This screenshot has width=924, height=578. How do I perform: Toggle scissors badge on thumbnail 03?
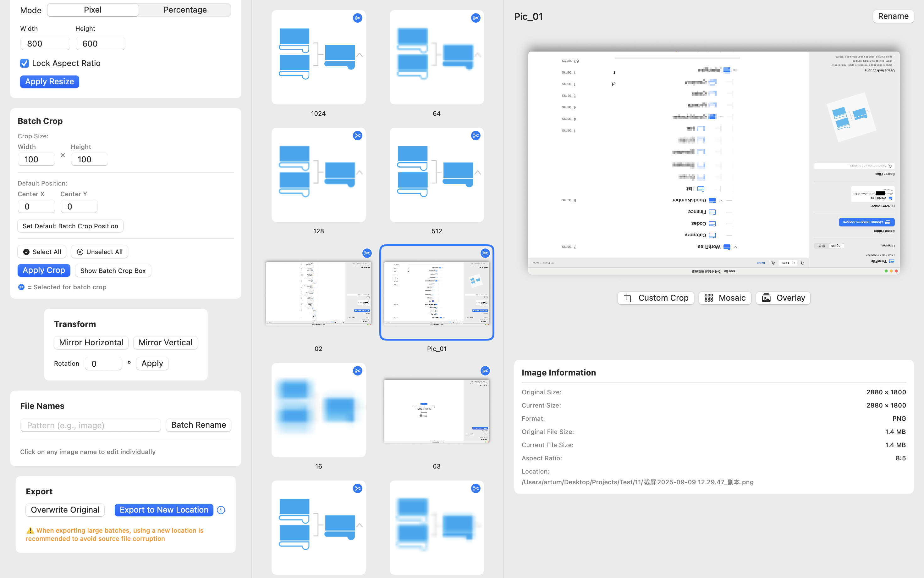pyautogui.click(x=485, y=371)
